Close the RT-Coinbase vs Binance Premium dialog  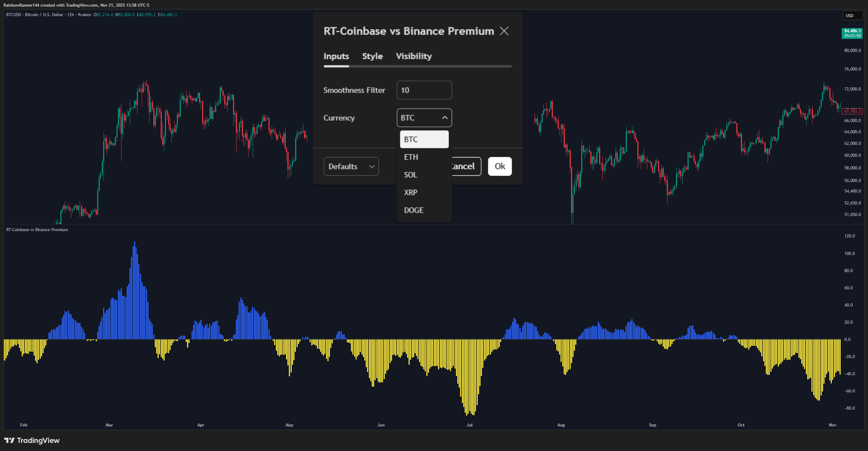pos(504,31)
